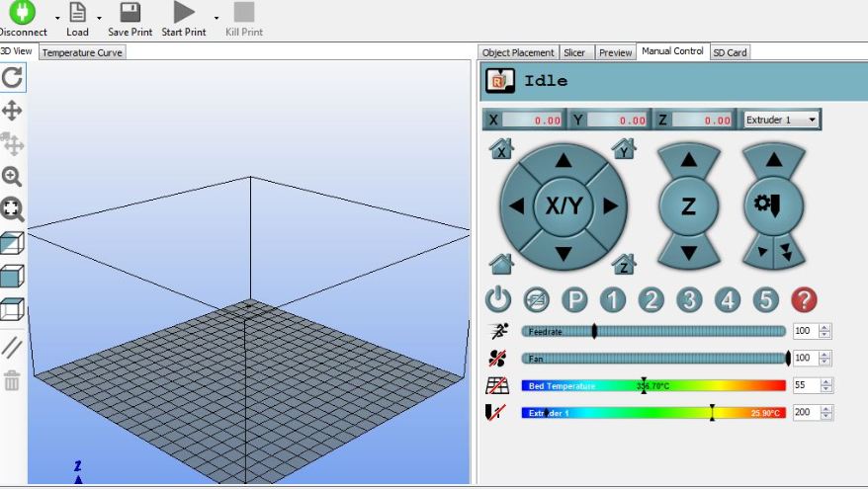868x489 pixels.
Task: Move X axis left with the pad arrow
Action: pyautogui.click(x=516, y=206)
